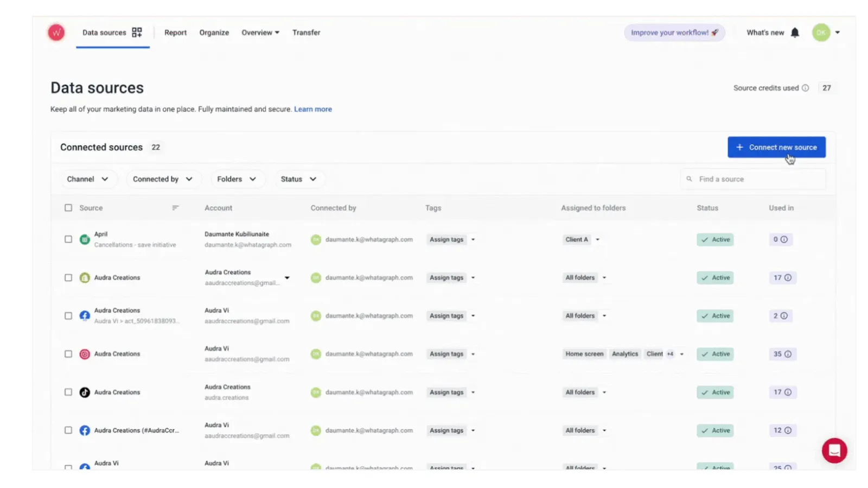Click the sort icon in Source column header
Image resolution: width=868 pixels, height=488 pixels.
click(175, 208)
